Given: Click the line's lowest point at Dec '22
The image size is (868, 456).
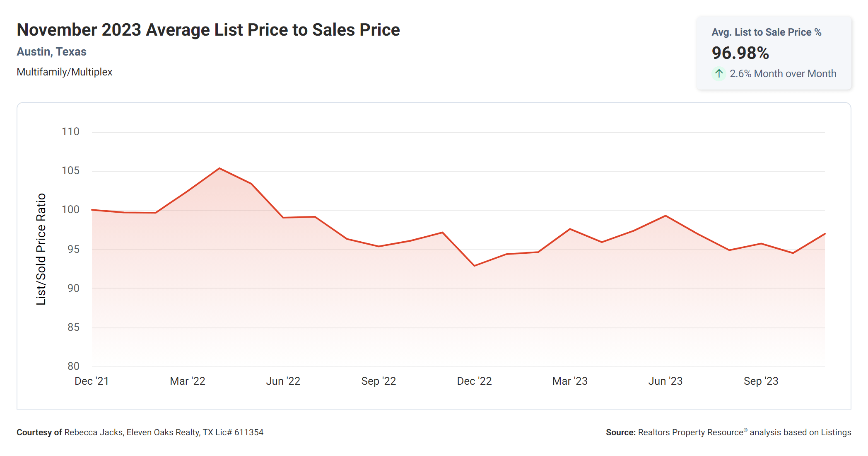Looking at the screenshot, I should click(474, 266).
